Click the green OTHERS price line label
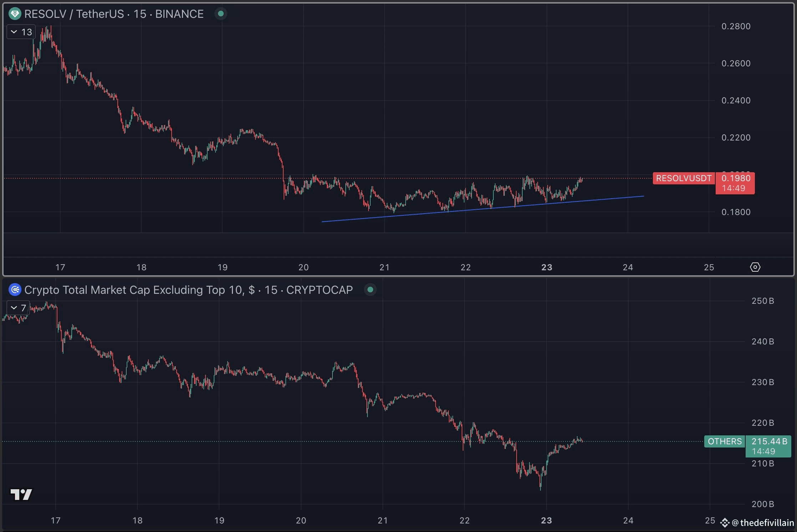This screenshot has height=532, width=797. click(724, 441)
